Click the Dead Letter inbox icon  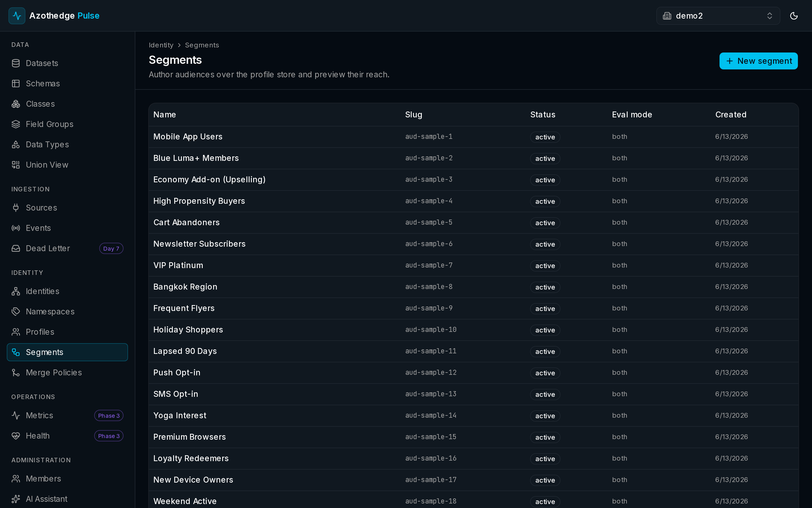[x=16, y=248]
